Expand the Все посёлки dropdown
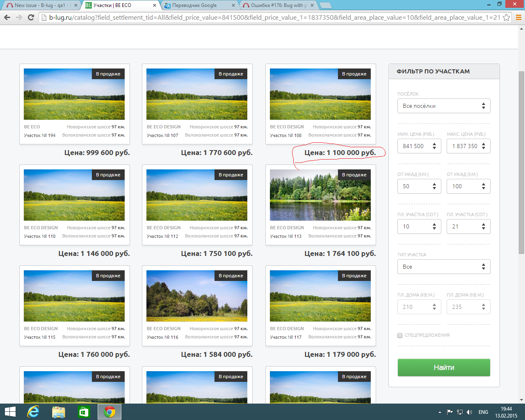Screen dimensions: 525x420 click(444, 106)
